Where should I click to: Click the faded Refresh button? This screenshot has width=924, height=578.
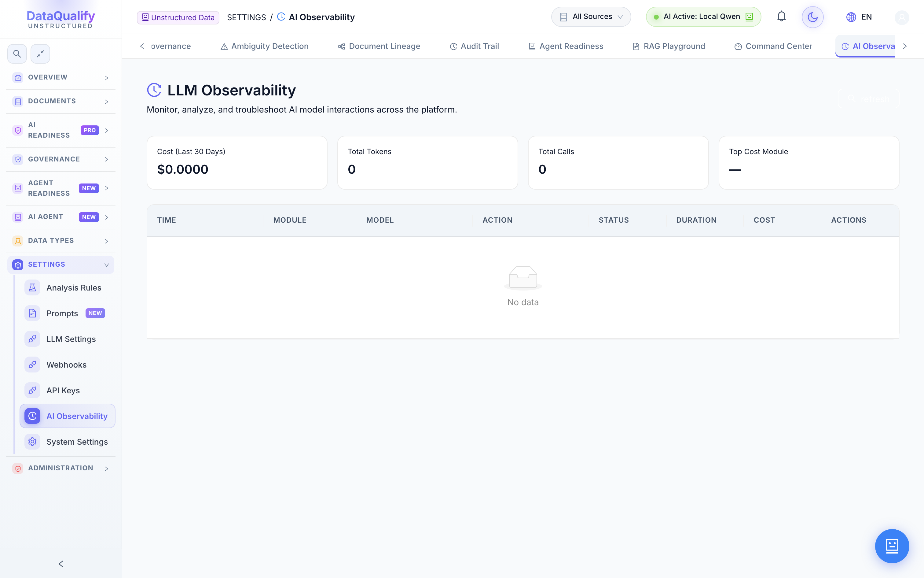coord(868,99)
